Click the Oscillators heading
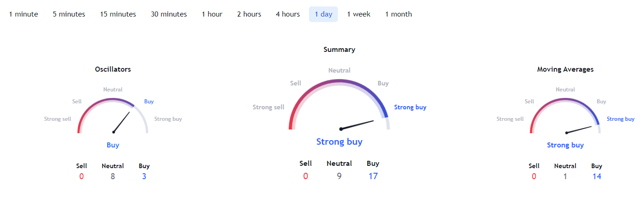The width and height of the screenshot is (644, 198). pos(113,69)
